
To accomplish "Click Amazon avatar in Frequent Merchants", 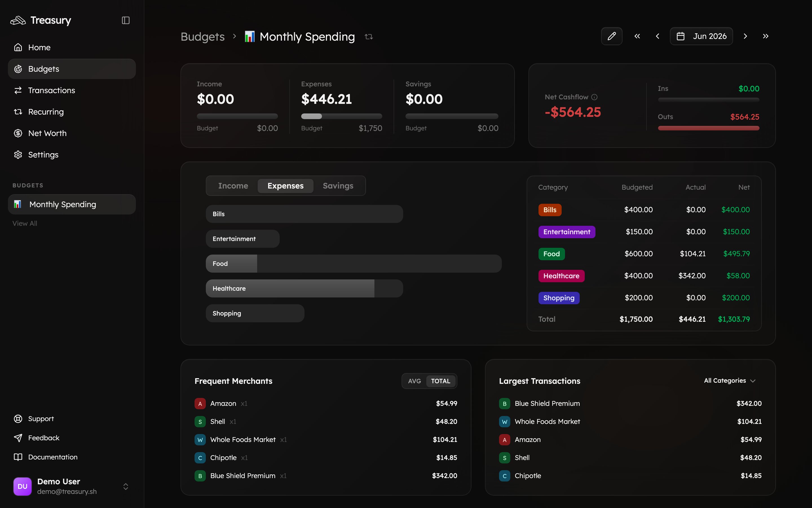I will click(200, 404).
